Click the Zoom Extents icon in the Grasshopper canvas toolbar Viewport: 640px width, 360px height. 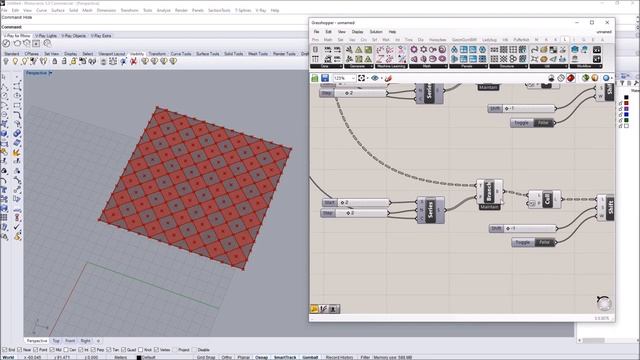click(x=361, y=78)
